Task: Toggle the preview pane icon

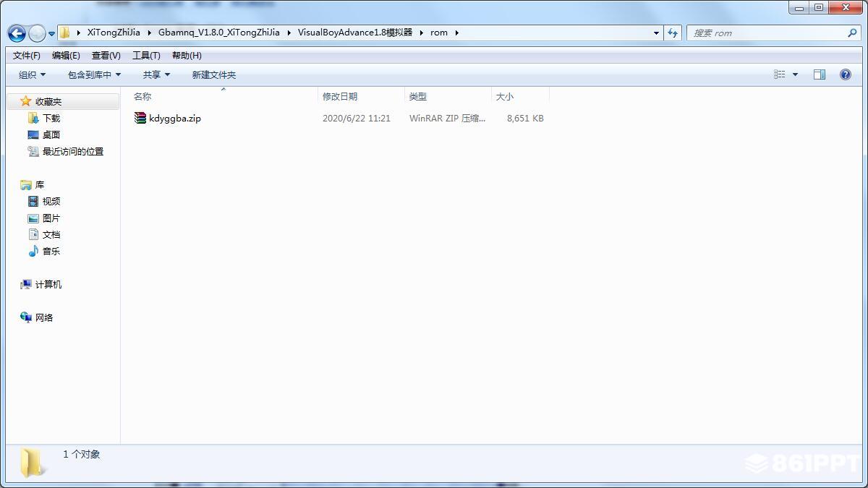Action: pos(820,74)
